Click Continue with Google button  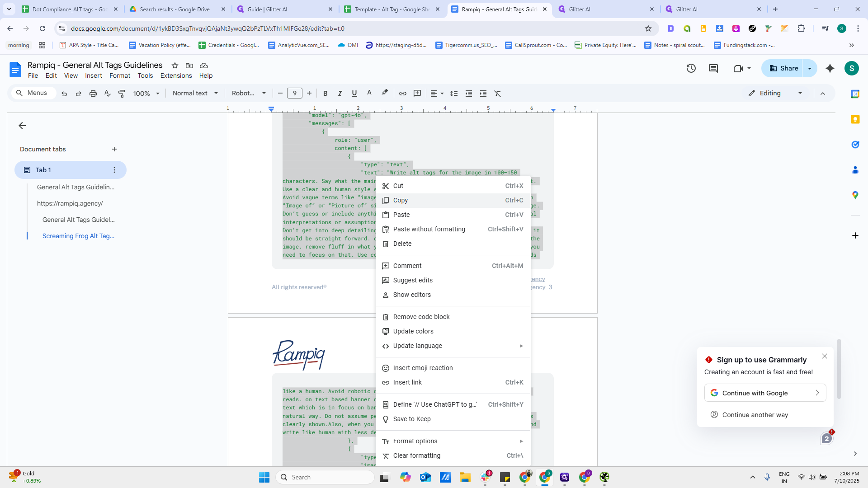pyautogui.click(x=765, y=393)
